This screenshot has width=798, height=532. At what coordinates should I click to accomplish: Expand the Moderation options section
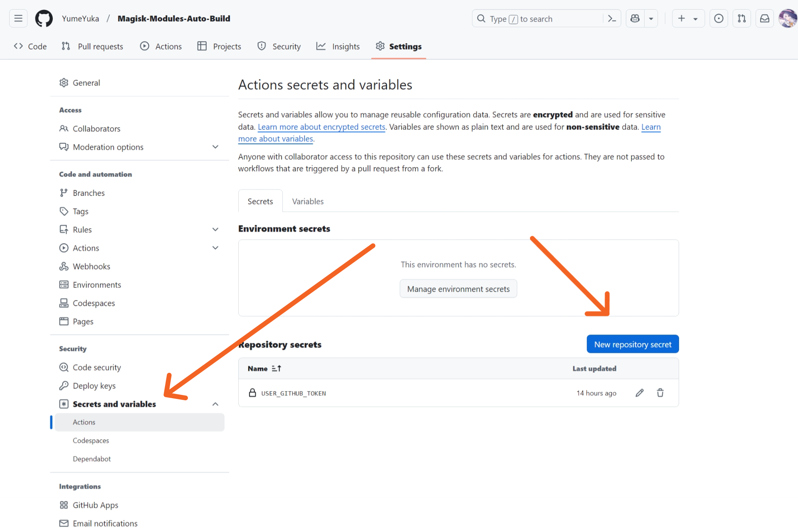[215, 147]
